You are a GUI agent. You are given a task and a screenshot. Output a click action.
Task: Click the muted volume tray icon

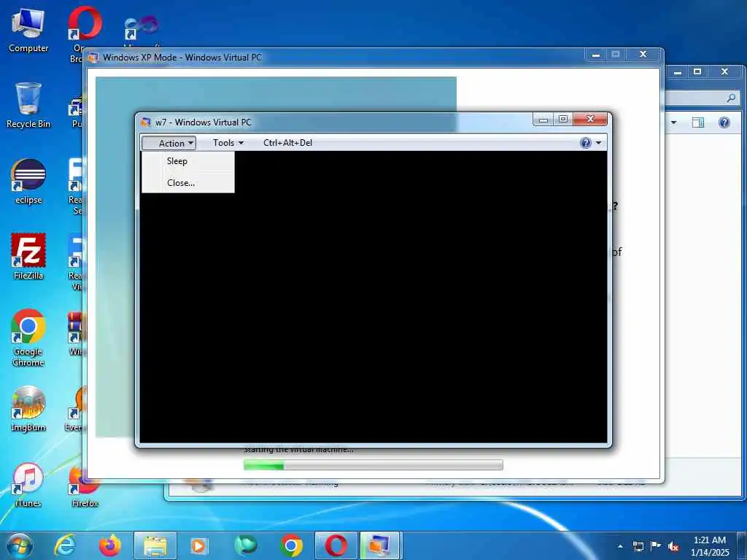pyautogui.click(x=673, y=547)
